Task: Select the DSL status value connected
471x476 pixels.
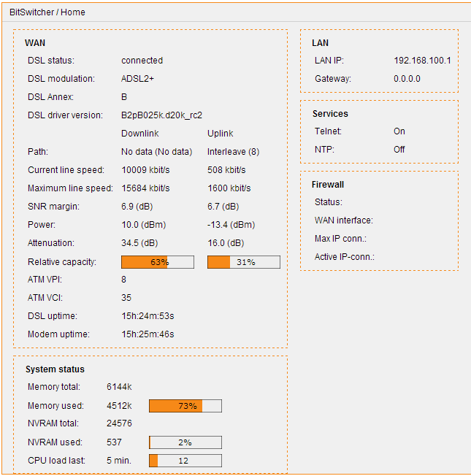Action: click(142, 61)
